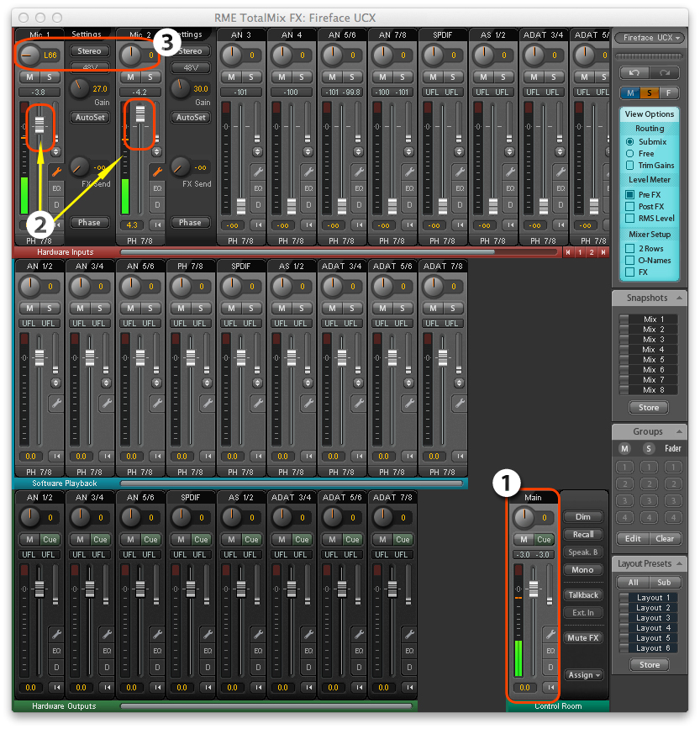Click the redo arrow button
700x729 pixels.
click(663, 73)
